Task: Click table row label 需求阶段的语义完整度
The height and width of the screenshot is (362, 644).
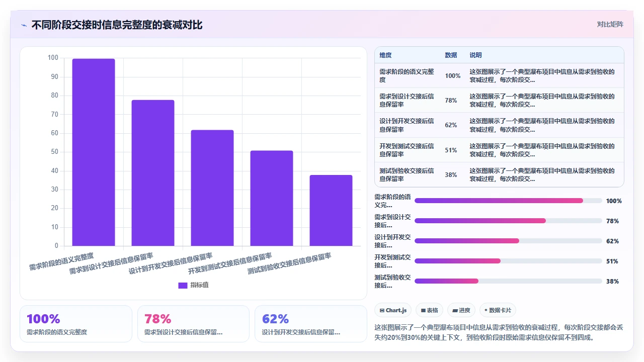Action: point(407,76)
